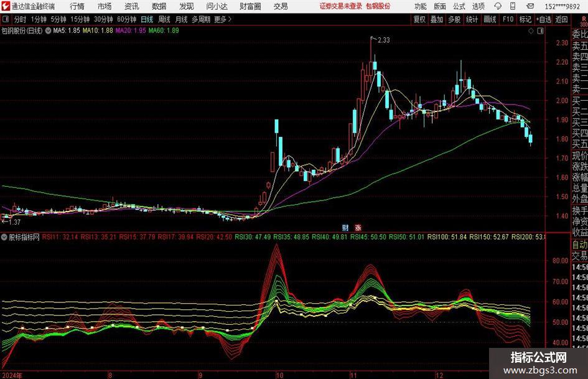
Task: Click the 10 month marker on time axis
Action: (x=279, y=375)
